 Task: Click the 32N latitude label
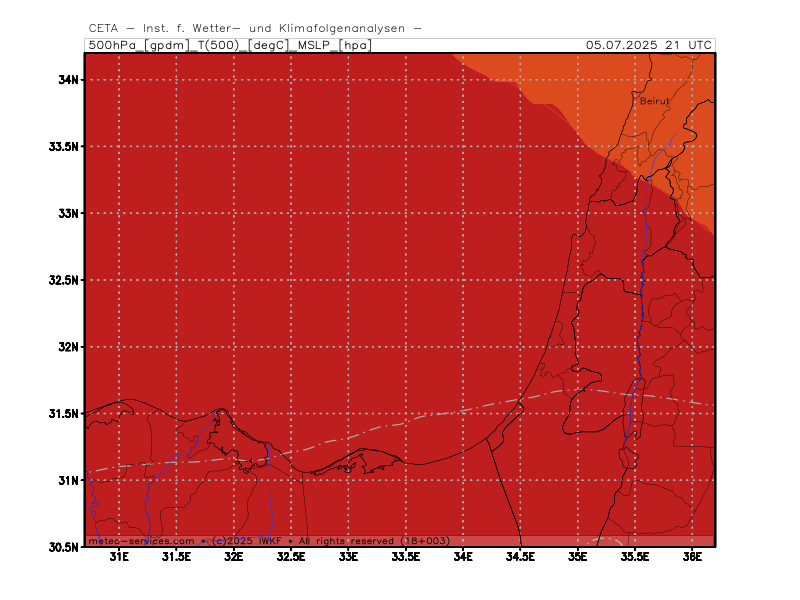point(68,347)
